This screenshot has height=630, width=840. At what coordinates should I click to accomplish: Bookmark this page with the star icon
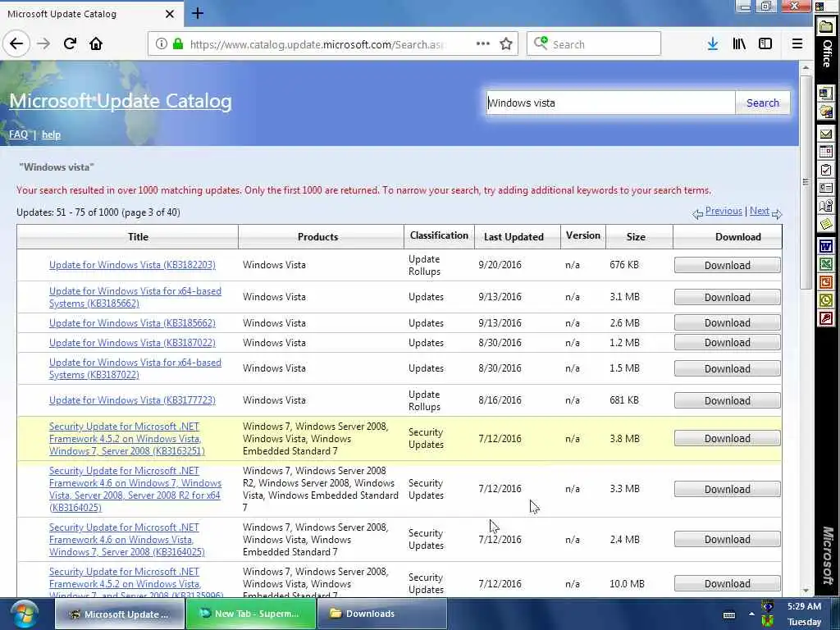click(x=505, y=44)
